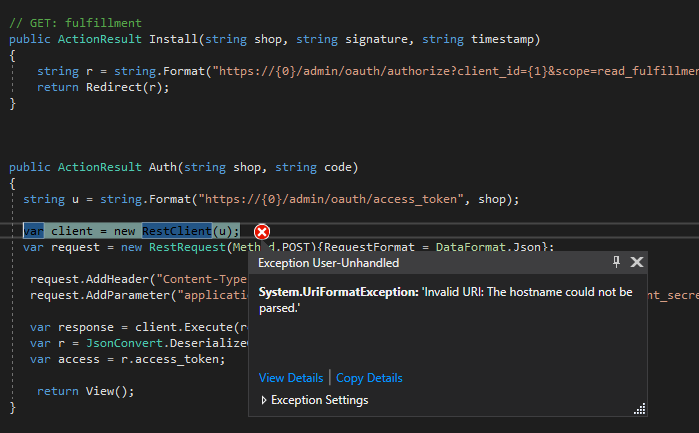Click the 'request.AddParameter' call
The width and height of the screenshot is (699, 433).
100,295
